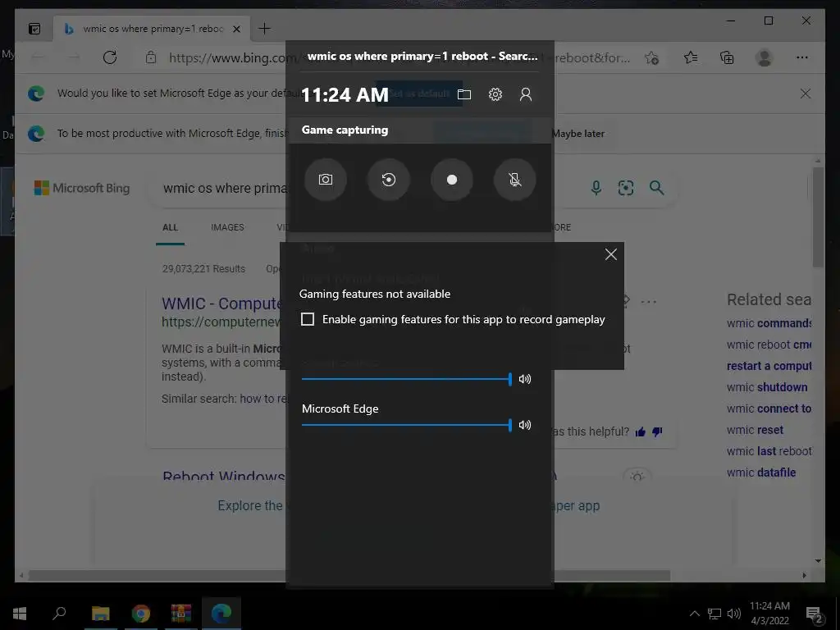Screen dimensions: 840x630
Task: Select the ALL results tab
Action: coord(170,227)
